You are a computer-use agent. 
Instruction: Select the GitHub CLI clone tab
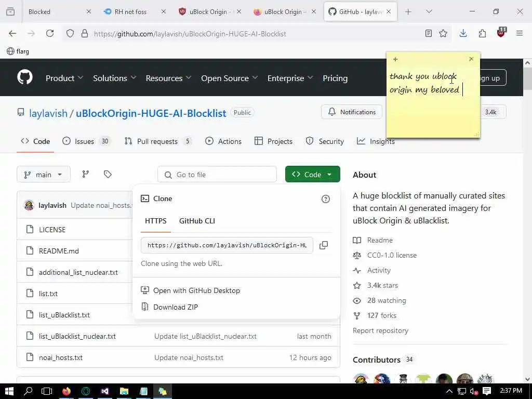(197, 221)
